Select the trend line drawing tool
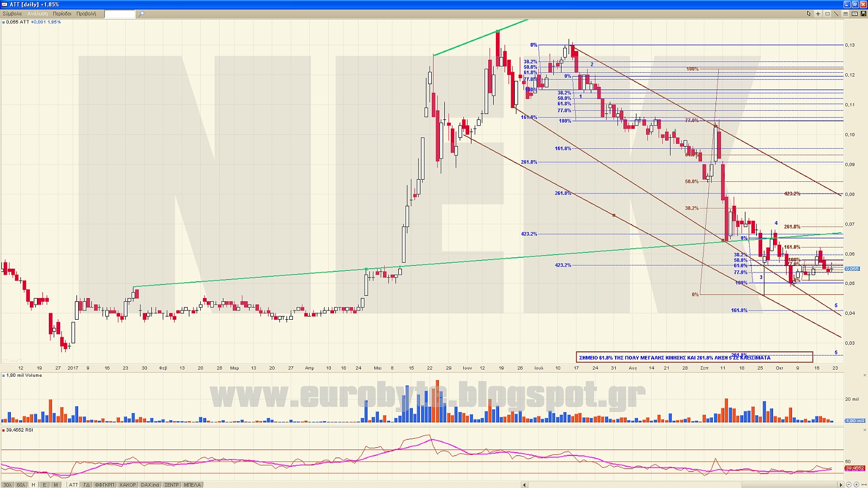The image size is (868, 488). coord(836,14)
